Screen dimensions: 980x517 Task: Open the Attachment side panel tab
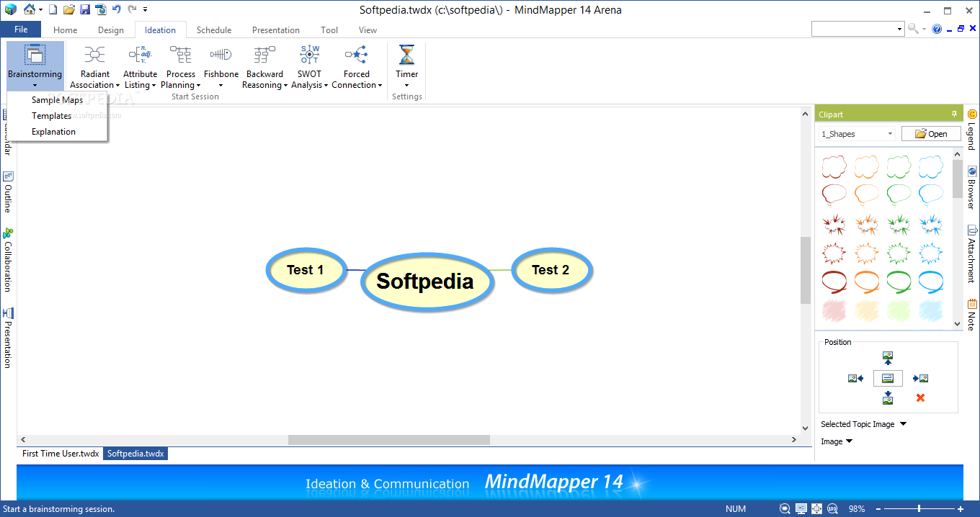click(x=972, y=254)
